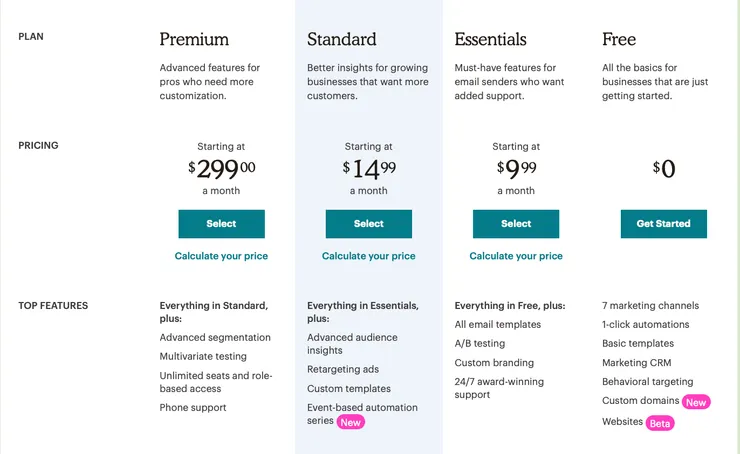Click the $299.00 Premium price

click(x=221, y=169)
